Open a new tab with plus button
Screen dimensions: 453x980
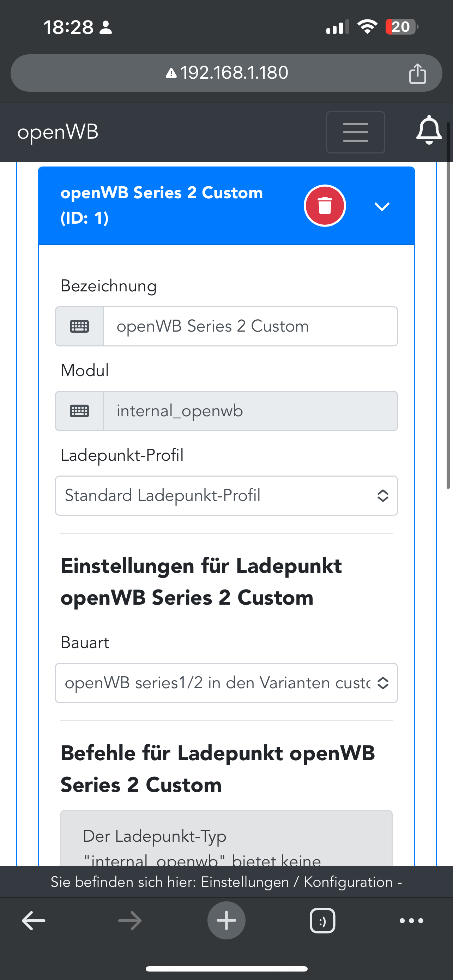[226, 921]
